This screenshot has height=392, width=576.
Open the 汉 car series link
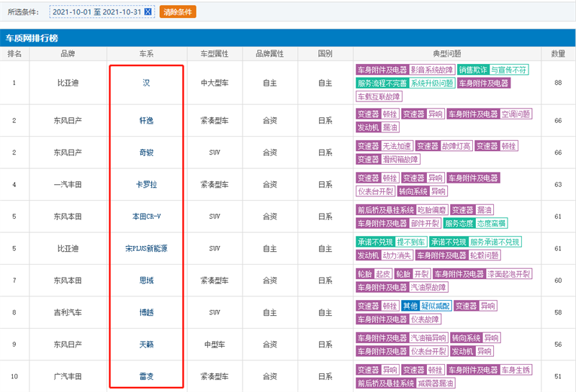pyautogui.click(x=147, y=83)
